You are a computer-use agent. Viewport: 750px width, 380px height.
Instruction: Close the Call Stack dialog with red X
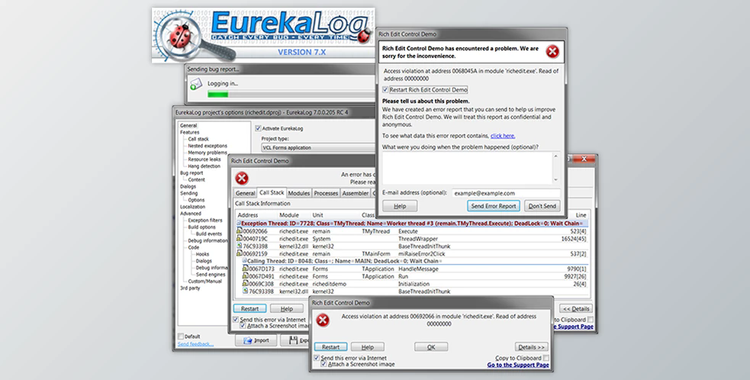click(x=584, y=159)
